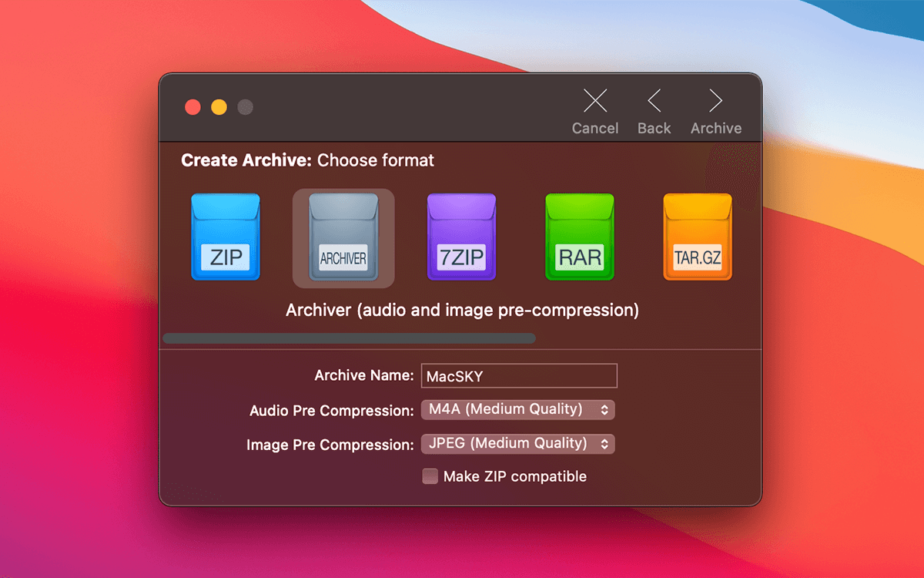Click the Archive Name field containing MacSKY
The width and height of the screenshot is (924, 578).
click(x=519, y=376)
